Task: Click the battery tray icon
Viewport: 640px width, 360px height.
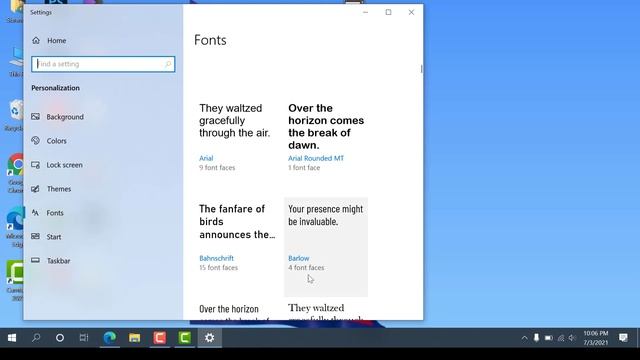Action: click(x=549, y=338)
